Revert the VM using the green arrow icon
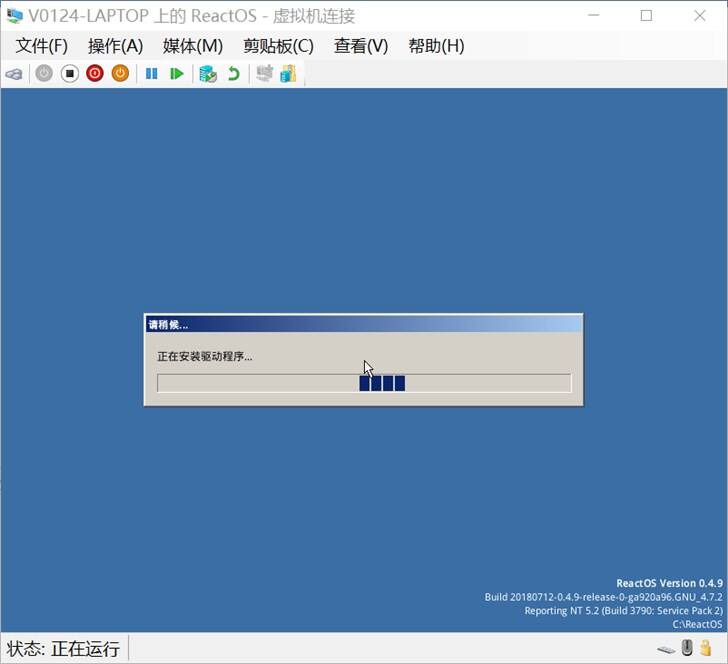The height and width of the screenshot is (664, 728). pyautogui.click(x=234, y=73)
